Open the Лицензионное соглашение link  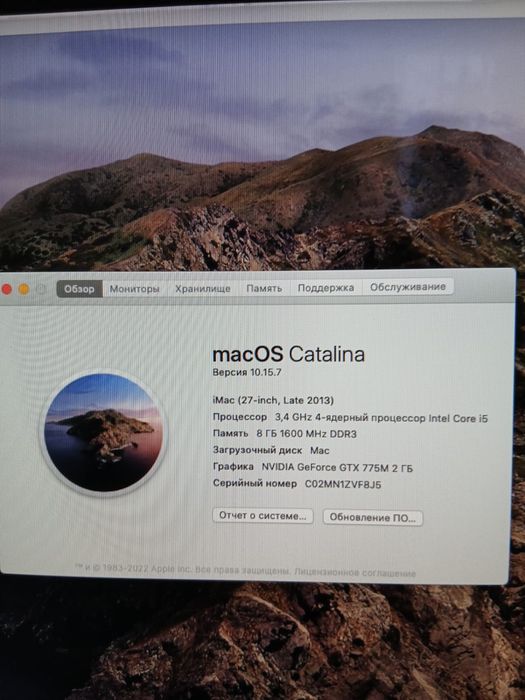click(355, 572)
